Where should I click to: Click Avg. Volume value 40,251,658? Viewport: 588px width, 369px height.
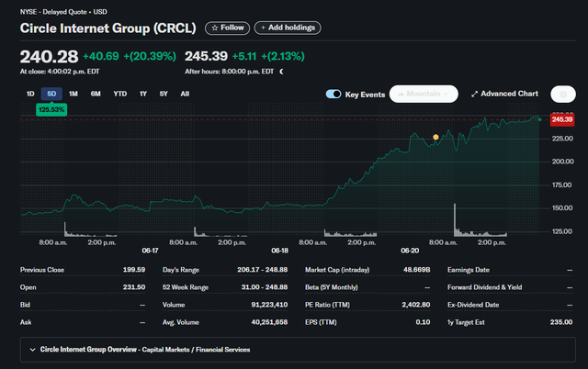coord(269,322)
